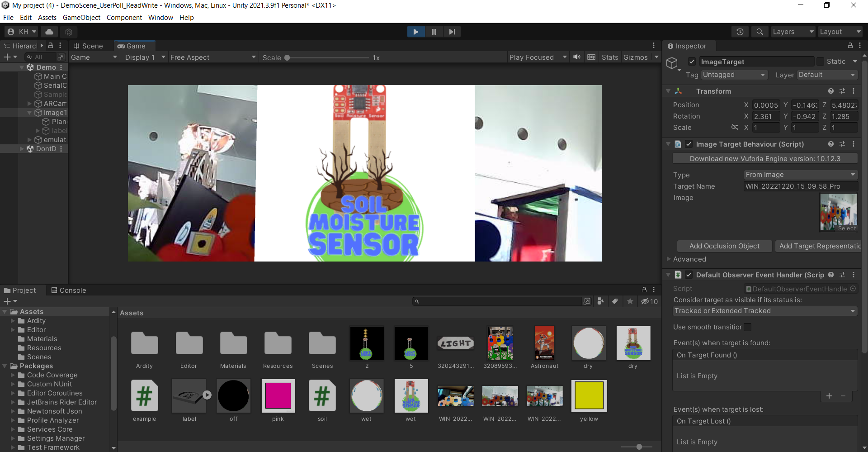Open the cloud services icon
The height and width of the screenshot is (452, 868).
point(49,32)
